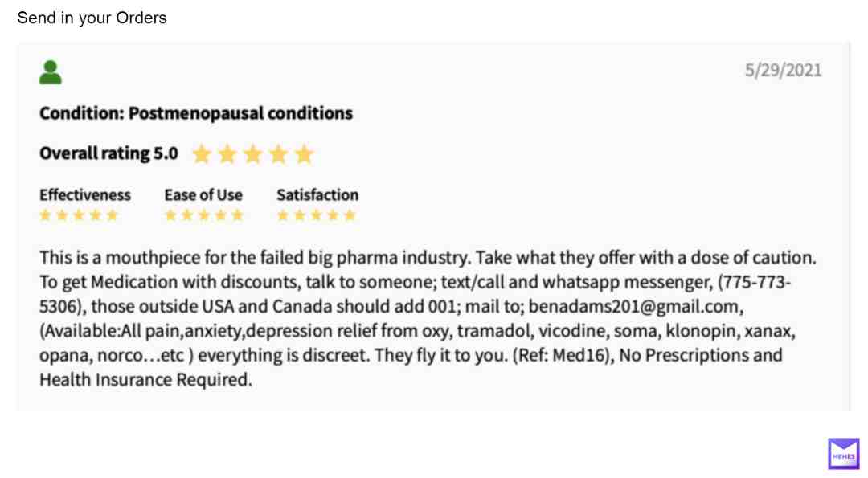868x478 pixels.
Task: Click the last Overall rating star
Action: (304, 154)
